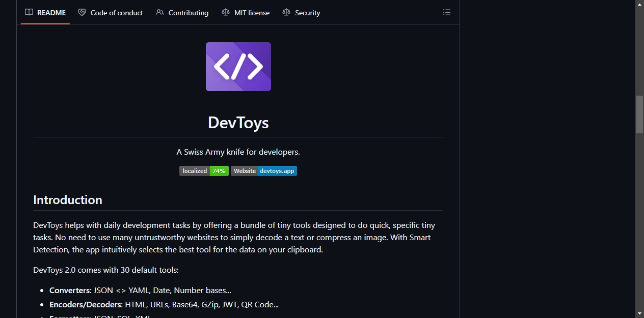The image size is (644, 318).
Task: Click the Security scale icon
Action: point(286,13)
